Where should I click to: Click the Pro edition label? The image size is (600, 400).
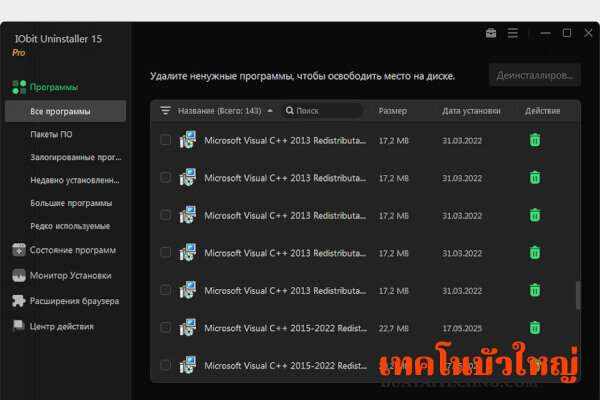(18, 53)
